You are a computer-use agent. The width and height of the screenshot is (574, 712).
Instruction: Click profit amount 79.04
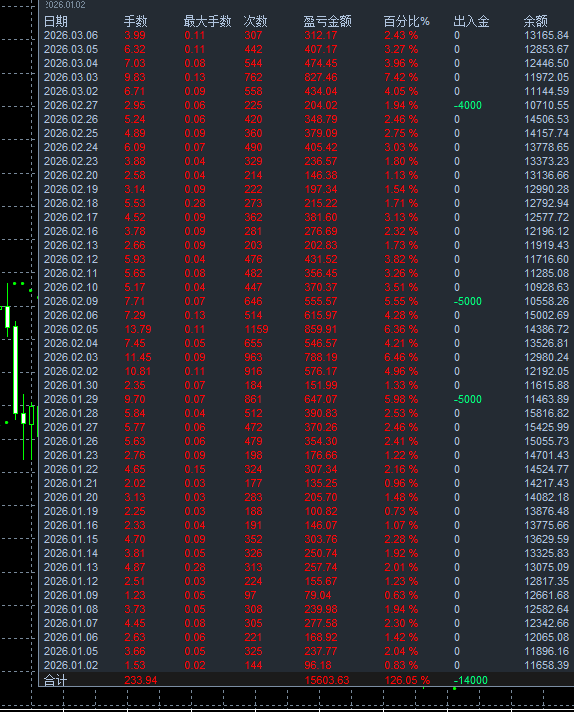point(318,595)
